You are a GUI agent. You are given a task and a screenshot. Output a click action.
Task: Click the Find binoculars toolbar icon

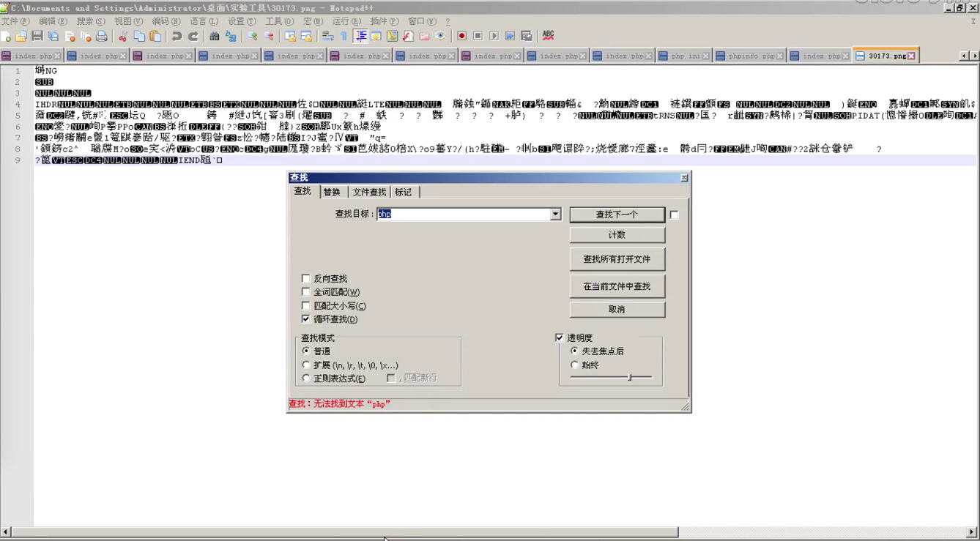click(x=215, y=36)
